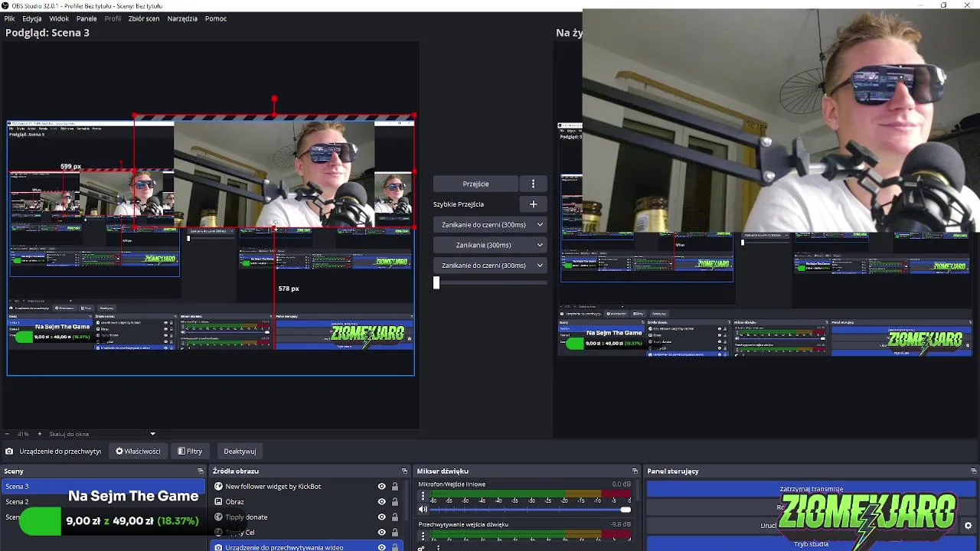Open Mikrofon/Wejście liniowe three-dot options menu
Image resolution: width=980 pixels, height=551 pixels.
click(x=423, y=496)
